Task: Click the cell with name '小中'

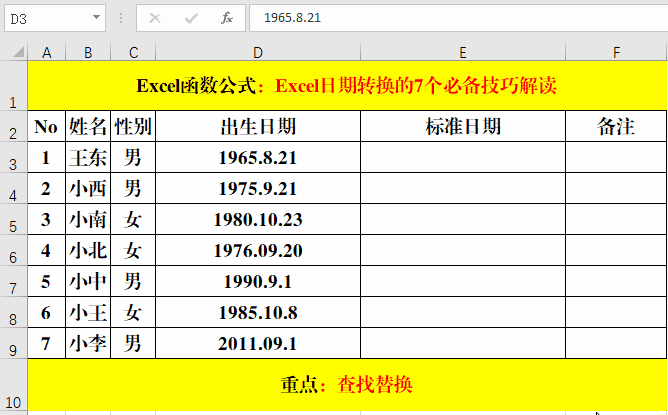Action: point(88,282)
